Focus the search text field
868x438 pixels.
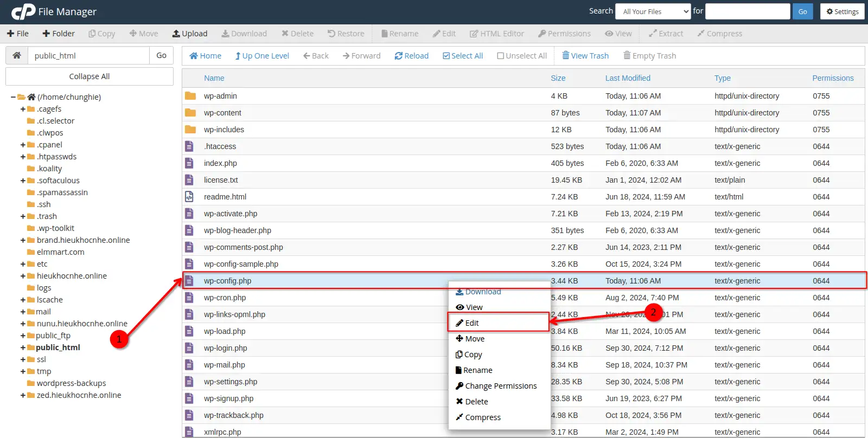[748, 11]
